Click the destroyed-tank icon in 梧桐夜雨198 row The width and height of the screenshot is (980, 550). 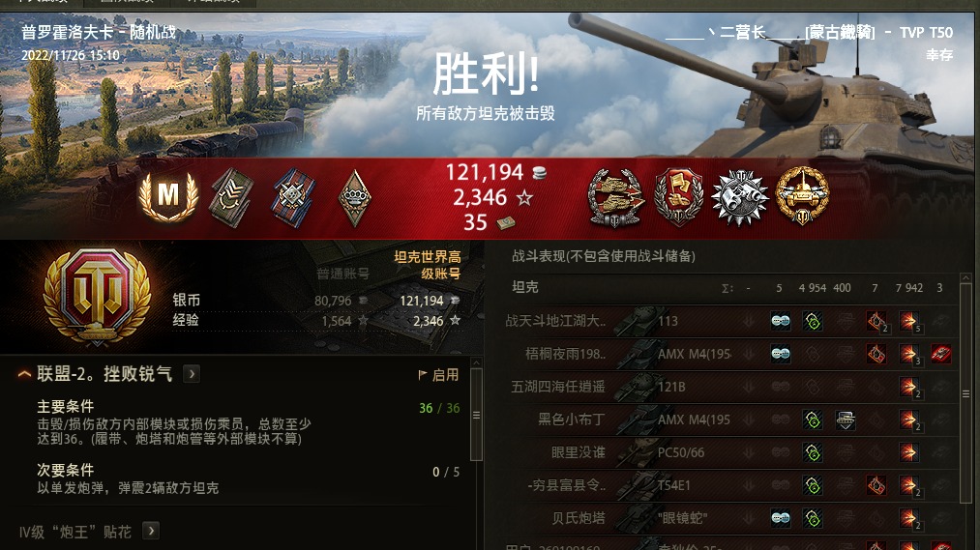pos(940,354)
